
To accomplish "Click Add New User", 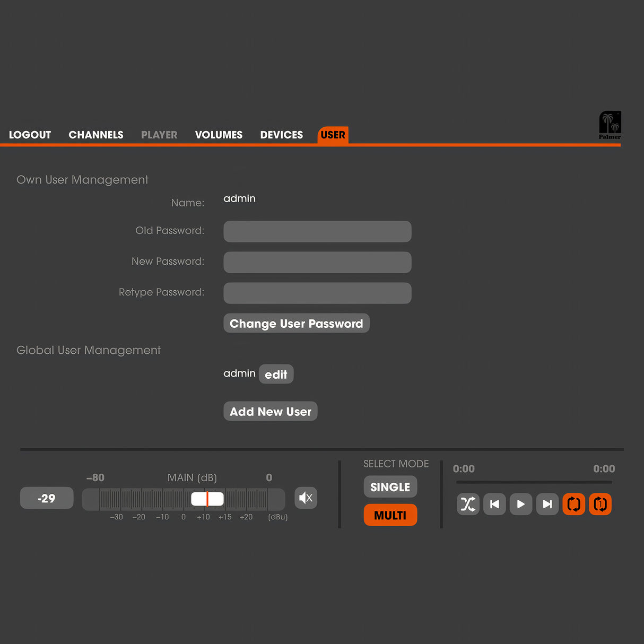I will tap(270, 412).
